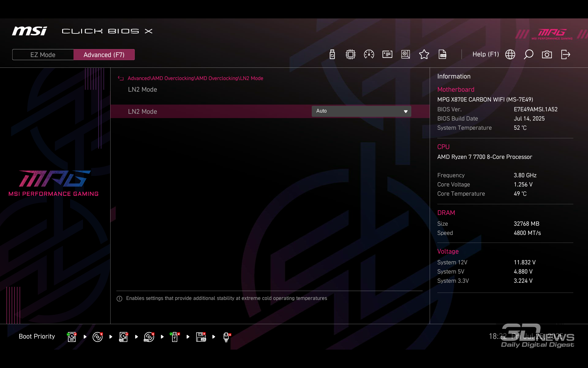Open the speedometer overclocking icon

(x=369, y=55)
